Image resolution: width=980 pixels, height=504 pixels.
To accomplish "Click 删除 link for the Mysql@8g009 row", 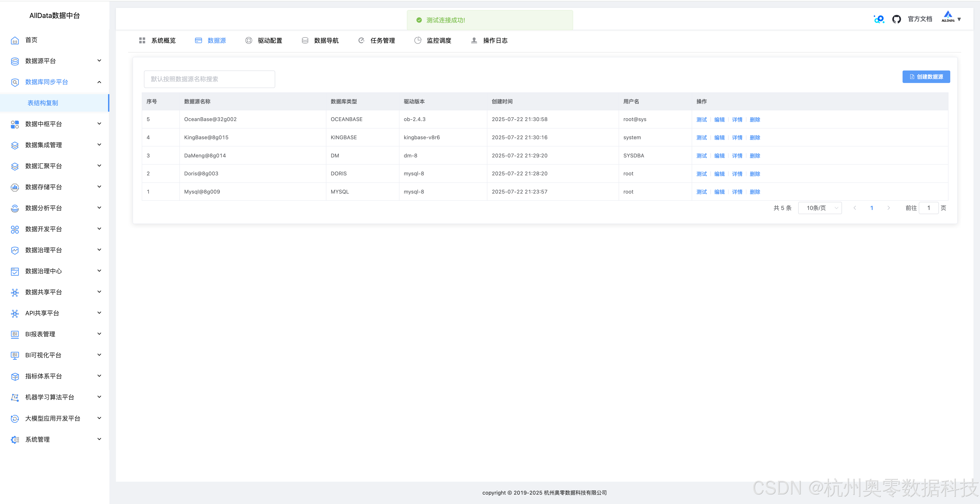I will [x=755, y=192].
